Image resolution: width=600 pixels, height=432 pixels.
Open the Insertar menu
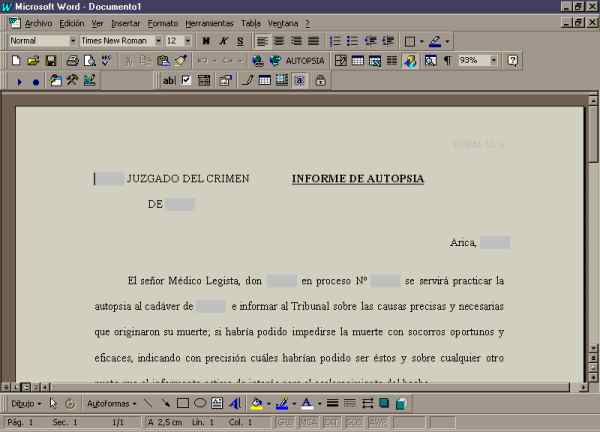coord(126,22)
